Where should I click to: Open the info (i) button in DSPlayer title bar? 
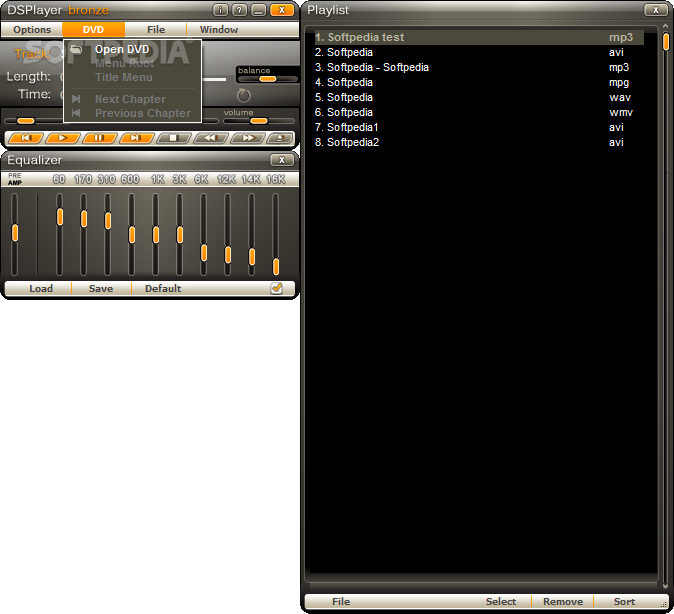pos(221,10)
